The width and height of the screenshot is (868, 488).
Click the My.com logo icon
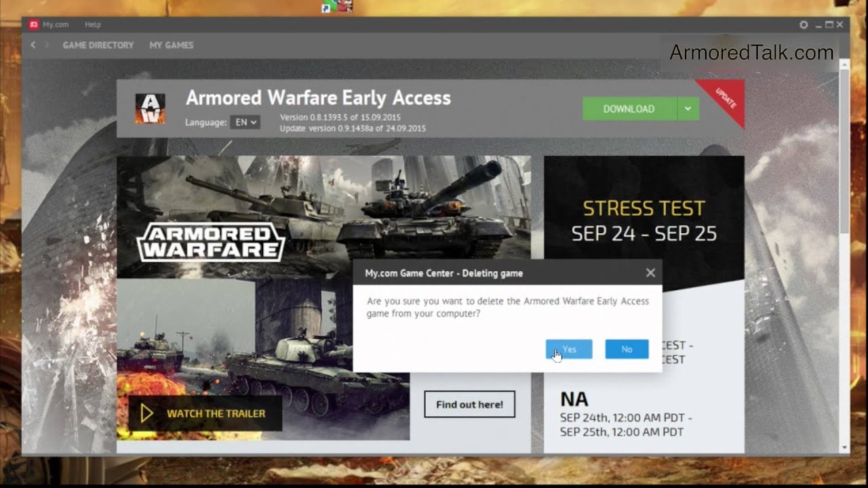pos(33,24)
